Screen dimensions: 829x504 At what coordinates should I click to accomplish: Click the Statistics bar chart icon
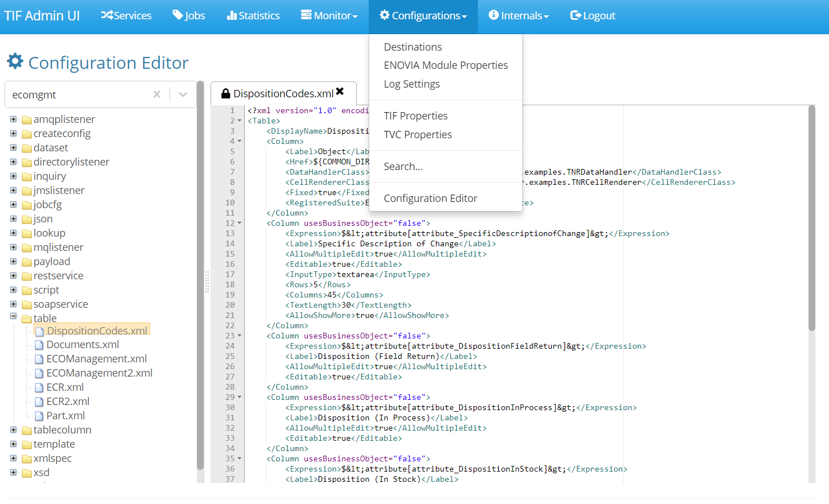click(232, 15)
